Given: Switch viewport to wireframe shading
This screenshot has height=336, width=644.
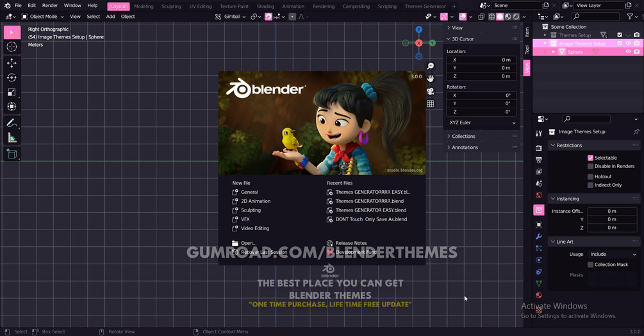Looking at the screenshot, I should [x=491, y=17].
